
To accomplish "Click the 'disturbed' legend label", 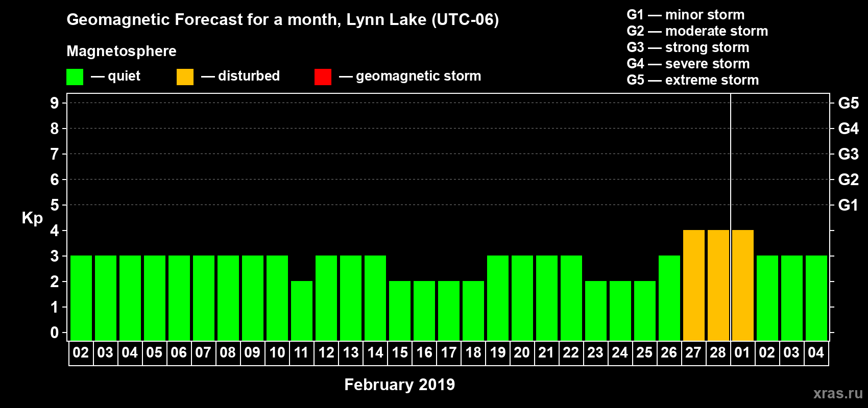I will click(x=249, y=76).
